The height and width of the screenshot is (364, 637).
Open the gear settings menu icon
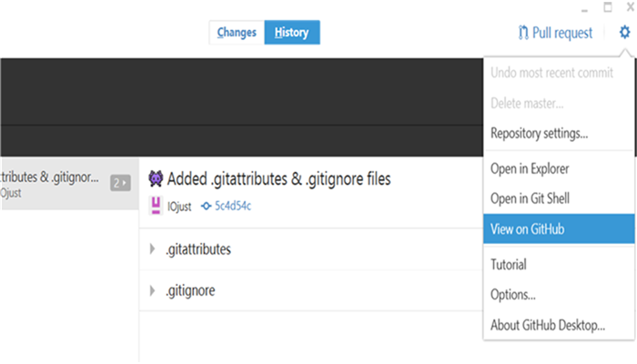click(624, 32)
